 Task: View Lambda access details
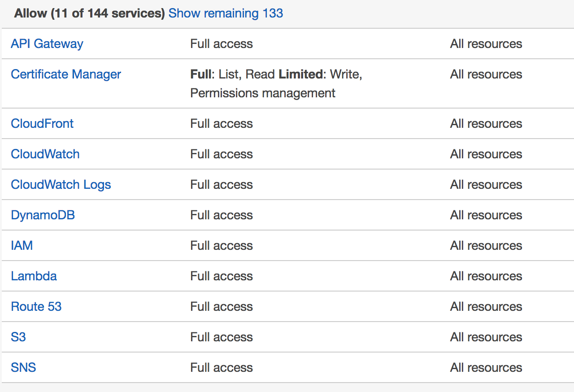[x=34, y=276]
